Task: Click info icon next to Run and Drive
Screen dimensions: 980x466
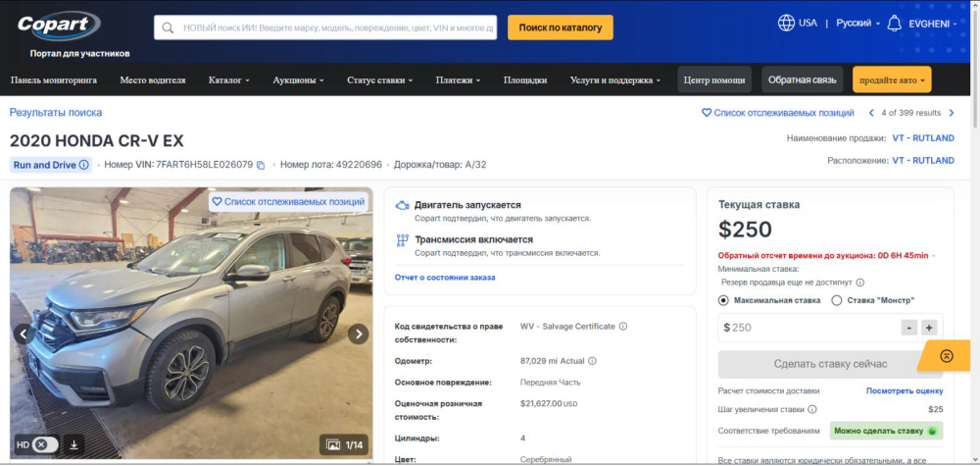Action: [83, 165]
